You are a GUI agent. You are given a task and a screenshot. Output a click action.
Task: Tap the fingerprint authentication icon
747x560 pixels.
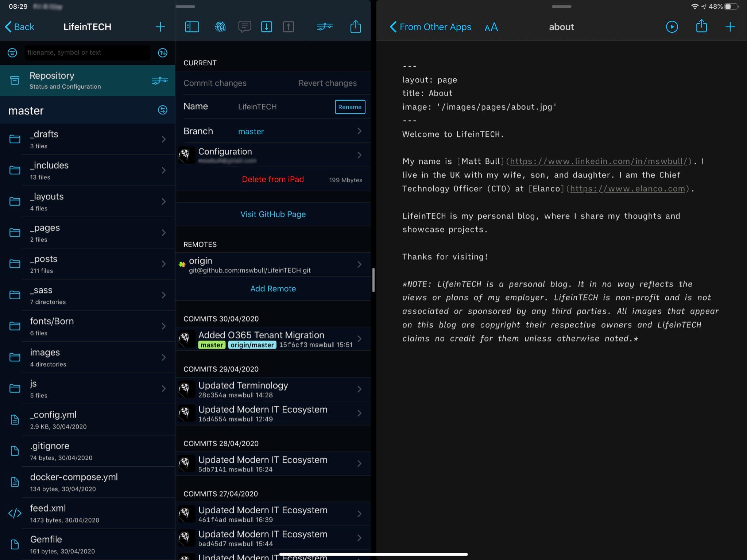220,27
